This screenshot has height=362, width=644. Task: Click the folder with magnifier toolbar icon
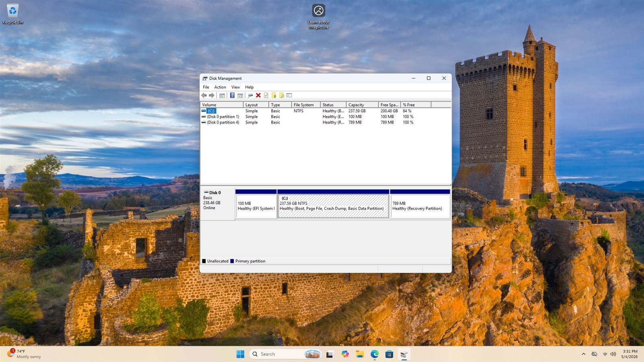pyautogui.click(x=282, y=95)
